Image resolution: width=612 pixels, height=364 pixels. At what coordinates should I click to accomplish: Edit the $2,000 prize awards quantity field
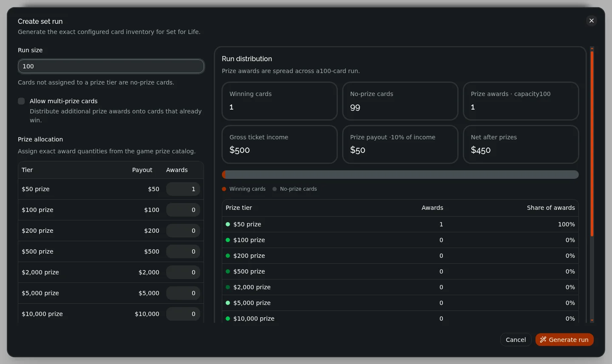[x=183, y=272]
